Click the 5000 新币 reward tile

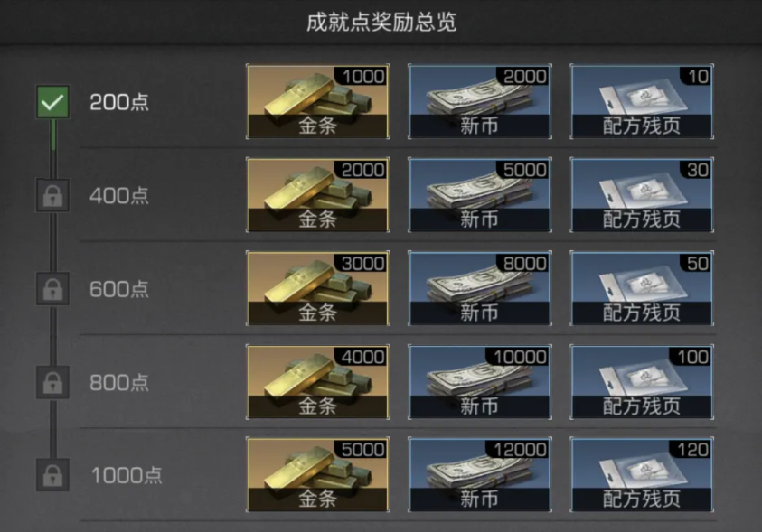click(480, 195)
